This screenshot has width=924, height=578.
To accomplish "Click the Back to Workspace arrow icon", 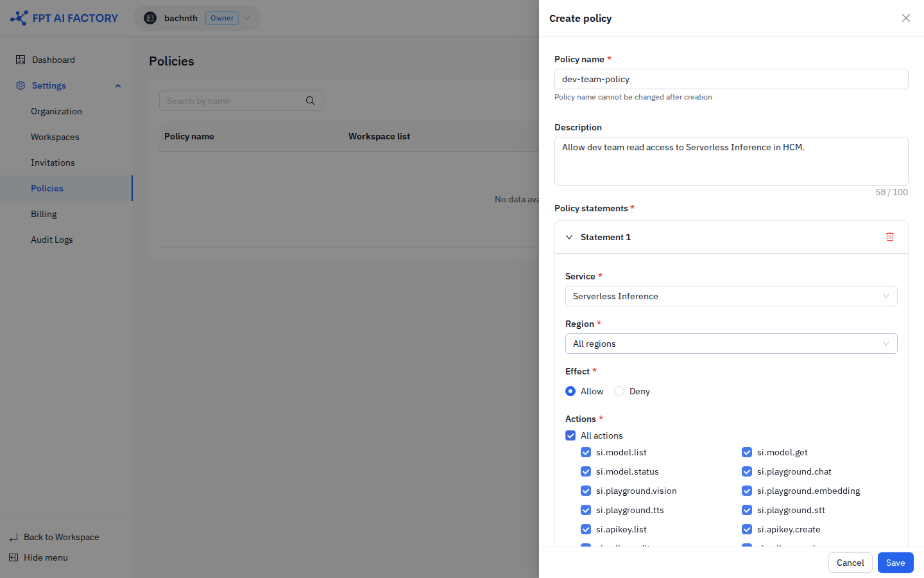I will point(14,537).
